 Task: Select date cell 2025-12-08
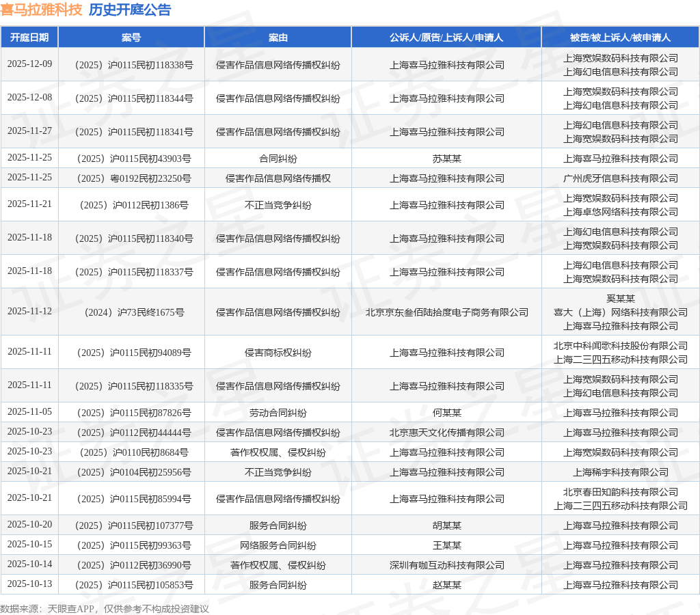pyautogui.click(x=29, y=97)
